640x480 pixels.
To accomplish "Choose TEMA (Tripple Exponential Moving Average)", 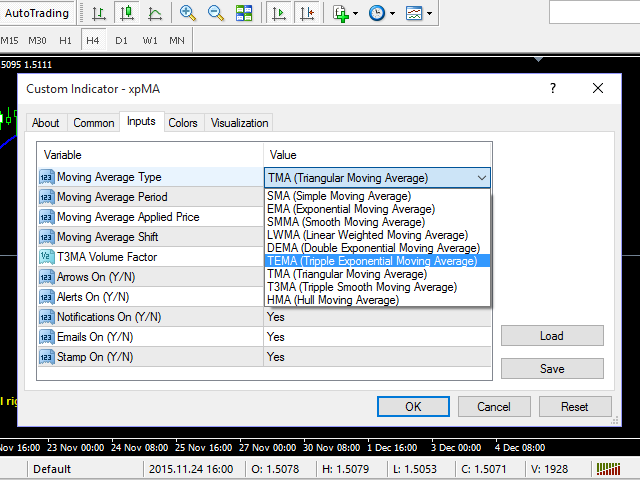I will pos(378,261).
